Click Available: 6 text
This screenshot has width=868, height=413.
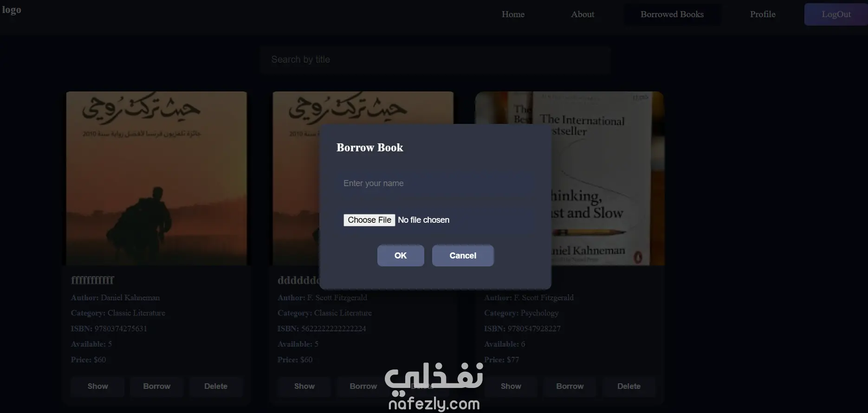[x=505, y=344]
